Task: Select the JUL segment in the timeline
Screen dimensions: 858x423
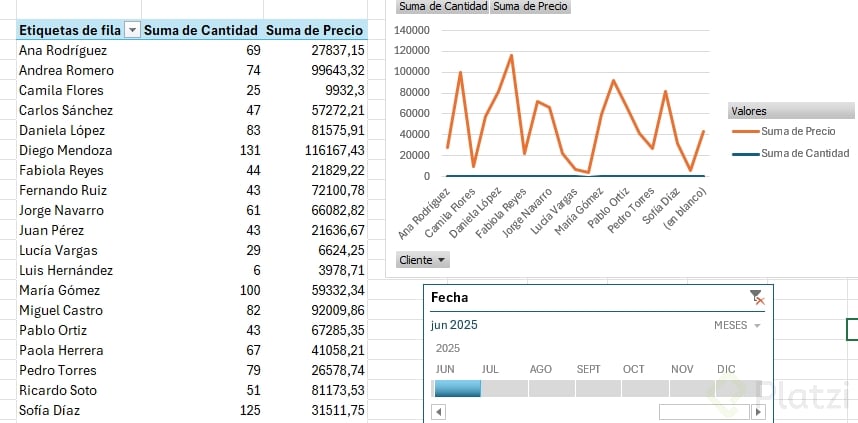Action: coord(504,388)
